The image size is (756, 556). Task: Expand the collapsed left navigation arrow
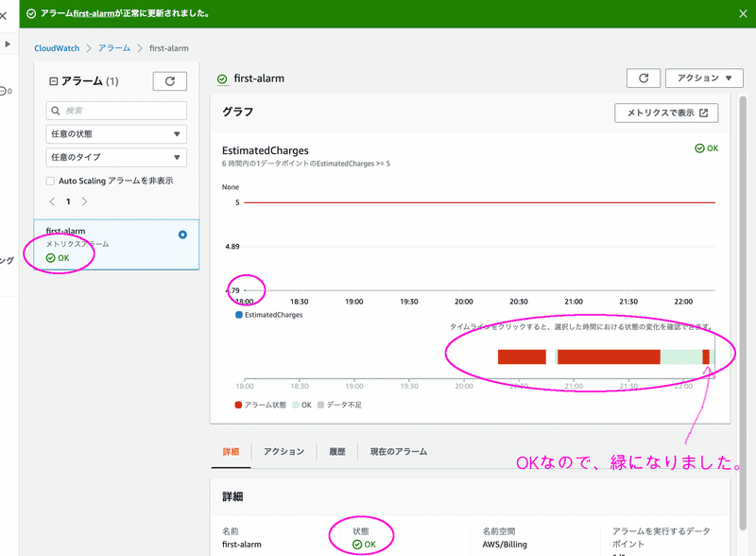(x=8, y=43)
